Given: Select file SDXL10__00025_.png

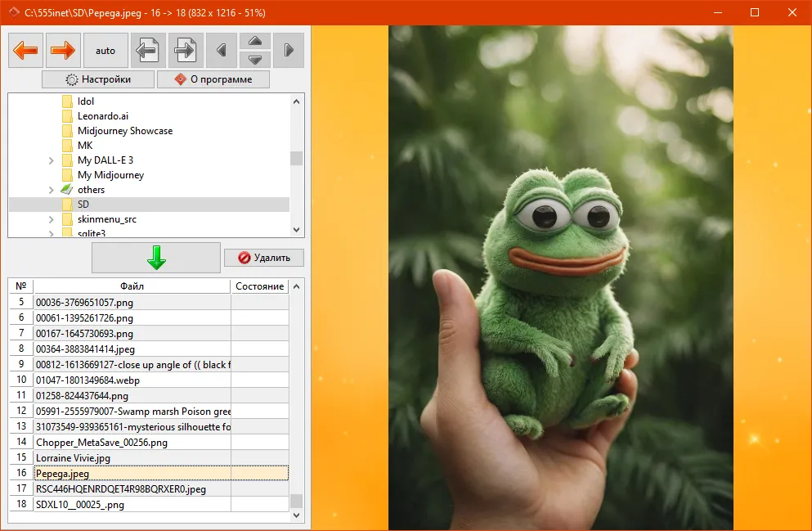Looking at the screenshot, I should pos(132,505).
